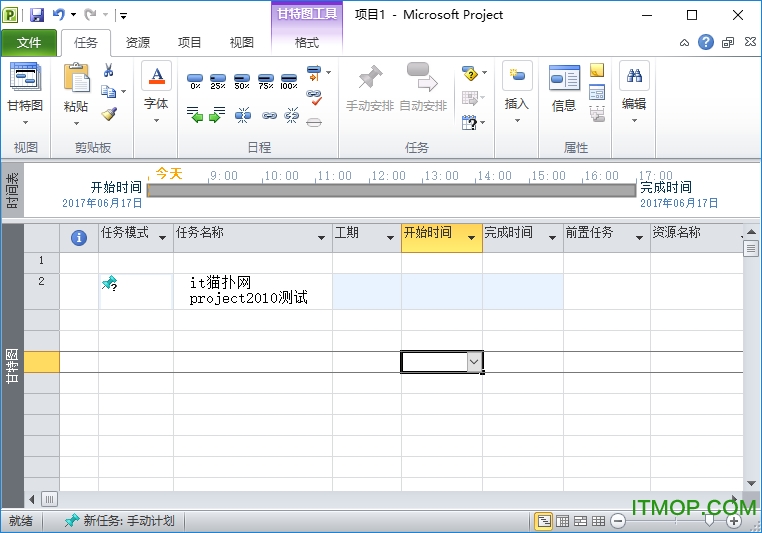This screenshot has width=762, height=533.
Task: Mark task 0% complete
Action: point(195,81)
